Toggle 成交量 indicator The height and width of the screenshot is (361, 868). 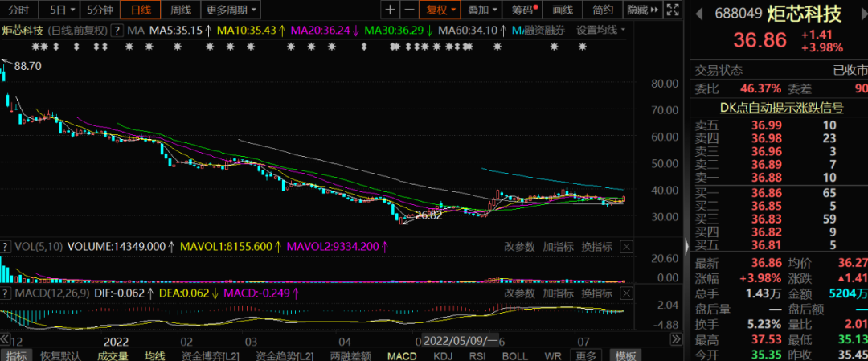(x=113, y=355)
